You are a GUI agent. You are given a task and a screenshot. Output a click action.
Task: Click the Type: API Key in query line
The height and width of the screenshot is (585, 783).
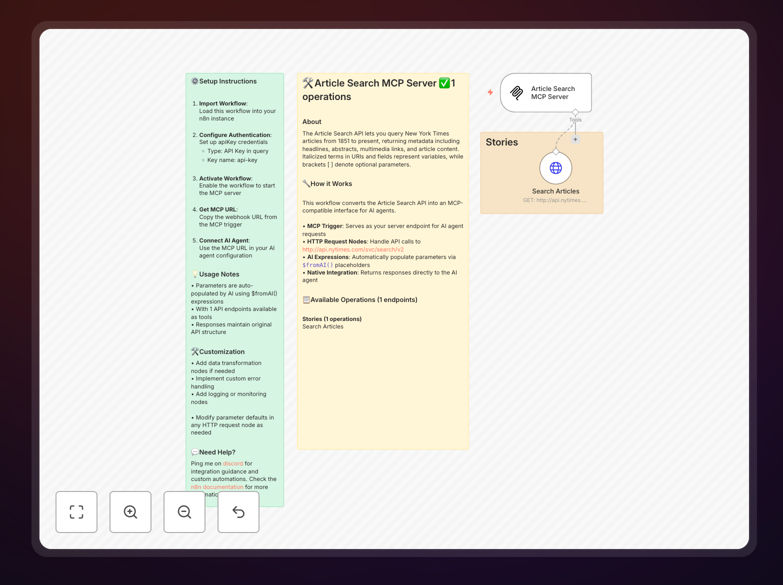238,151
